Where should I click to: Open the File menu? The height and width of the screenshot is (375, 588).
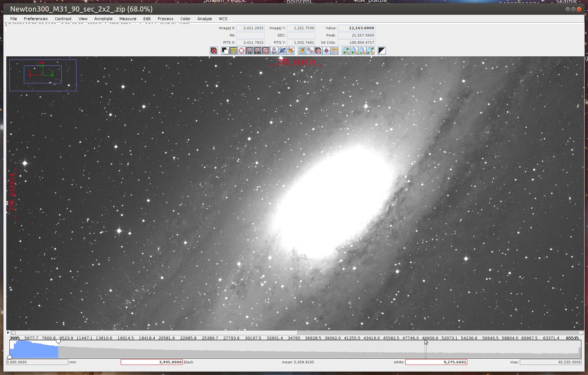(14, 19)
